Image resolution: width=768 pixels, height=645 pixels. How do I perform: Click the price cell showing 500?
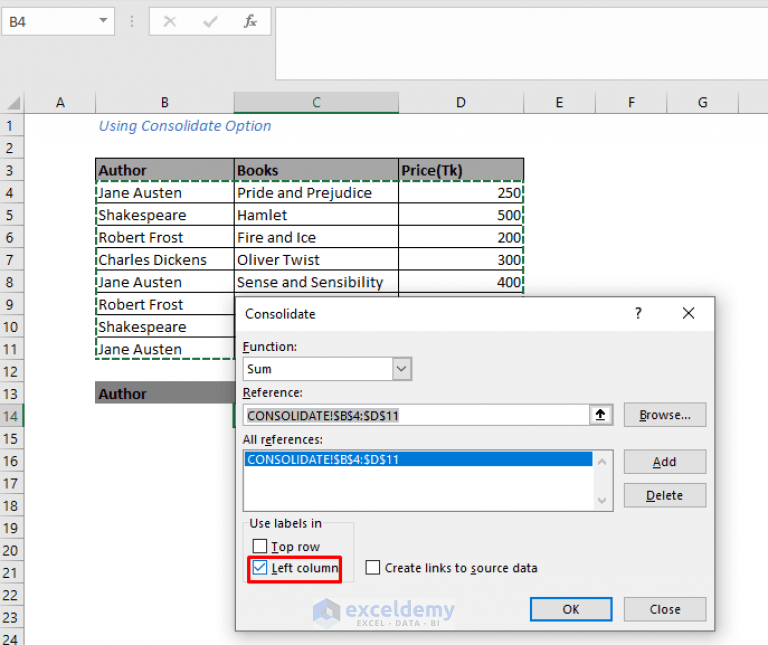[461, 215]
